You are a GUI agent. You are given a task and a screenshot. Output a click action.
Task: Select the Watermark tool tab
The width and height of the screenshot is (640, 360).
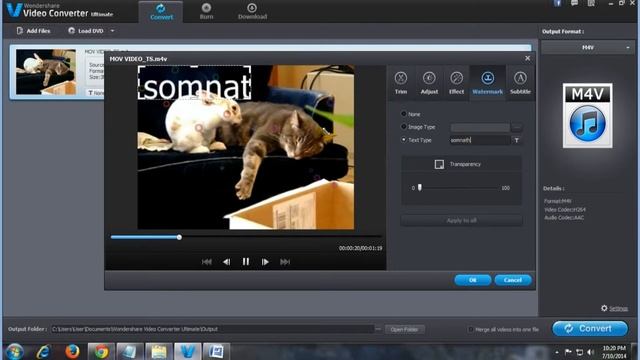(487, 83)
